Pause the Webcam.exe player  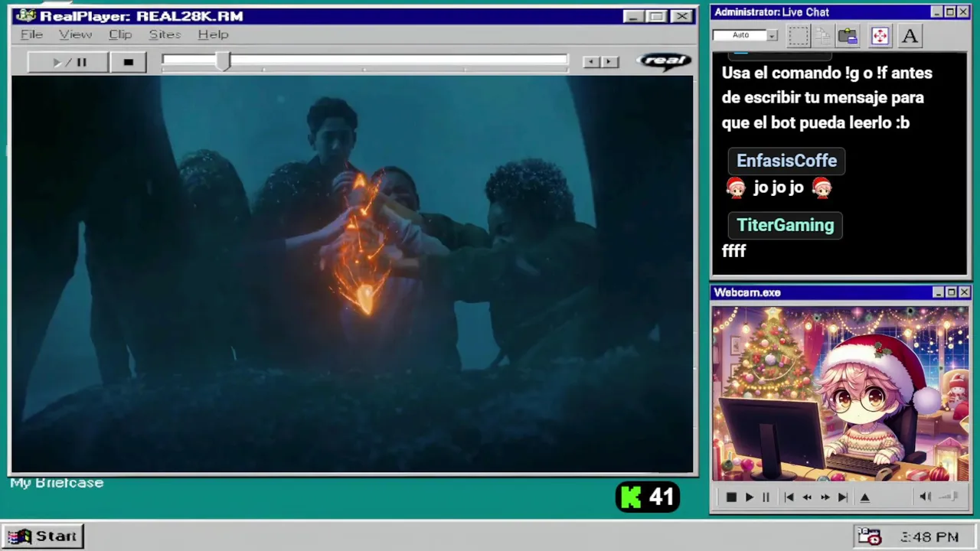(766, 497)
